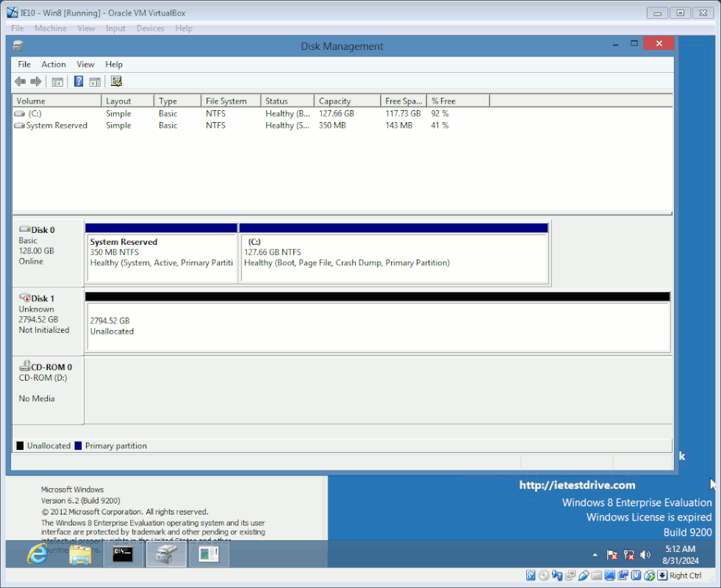Click the VirtualBox CPU/virtualization indicator
Image resolution: width=721 pixels, height=588 pixels.
click(x=636, y=576)
